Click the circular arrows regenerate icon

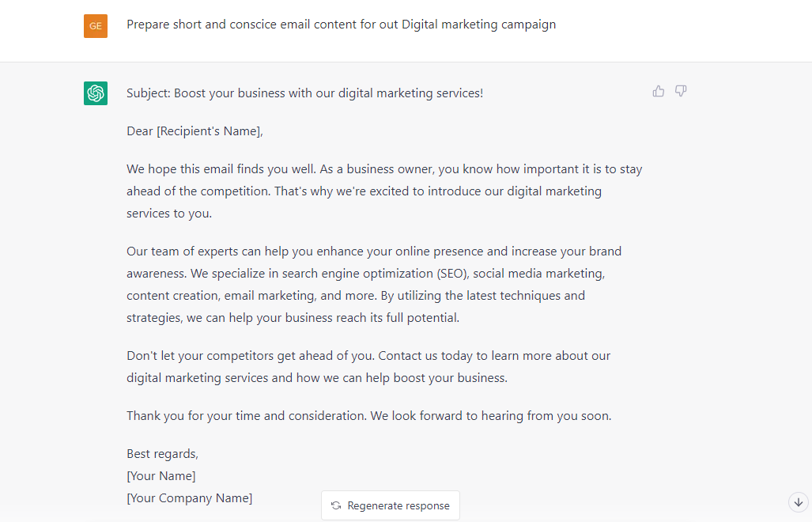click(x=336, y=505)
